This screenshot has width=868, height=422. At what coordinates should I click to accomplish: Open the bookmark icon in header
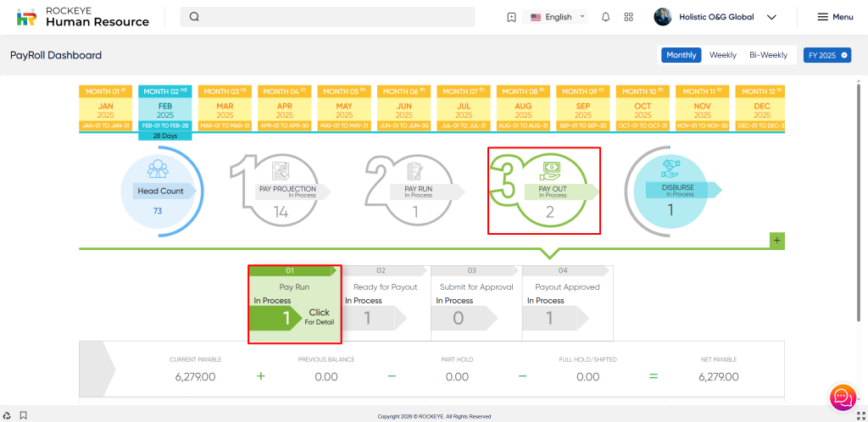(x=511, y=17)
